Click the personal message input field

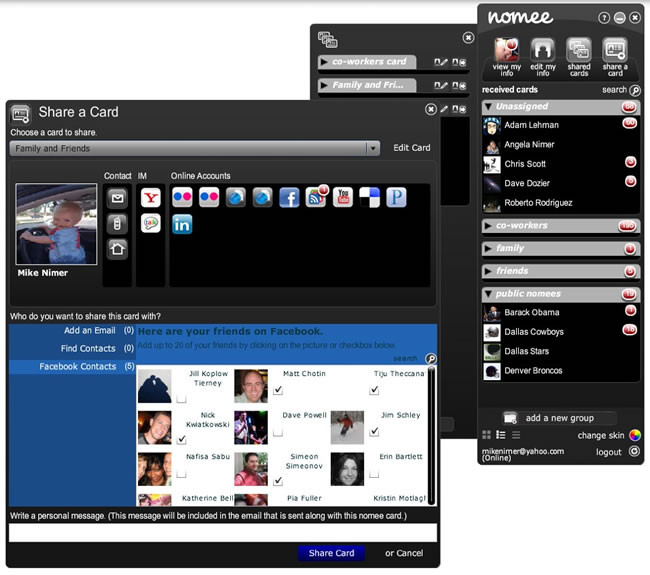(x=223, y=532)
